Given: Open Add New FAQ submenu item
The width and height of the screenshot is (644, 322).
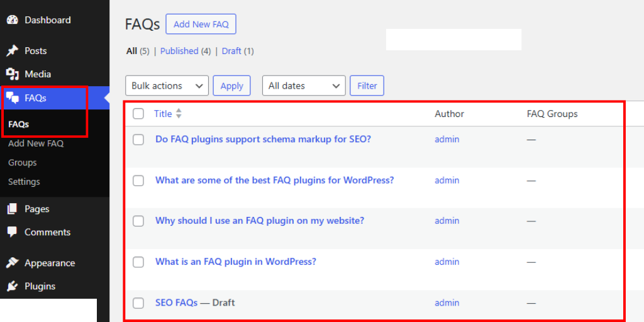Looking at the screenshot, I should pyautogui.click(x=36, y=143).
